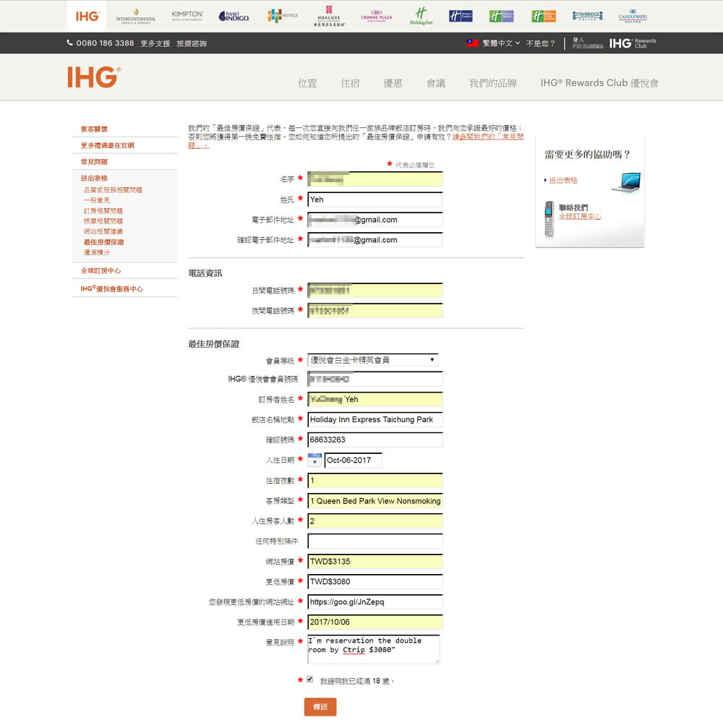Click the 更多支援 link in the top bar
This screenshot has height=728, width=723.
point(155,43)
